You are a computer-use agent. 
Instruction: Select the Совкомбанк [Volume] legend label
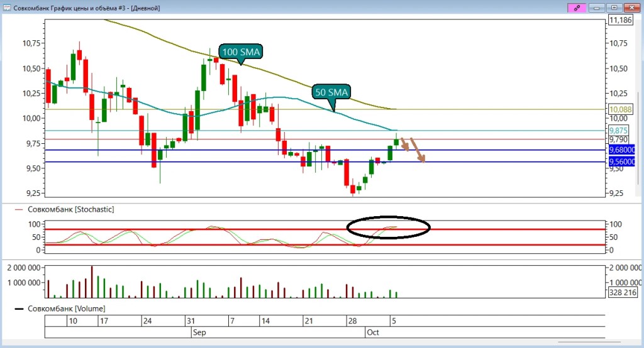(x=66, y=308)
